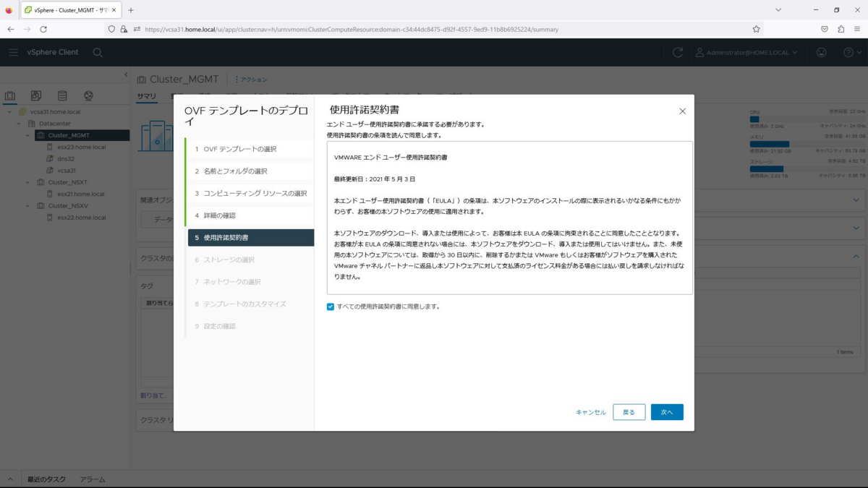Go to step 3 コンピューティング リソースの選択
The height and width of the screenshot is (488, 868).
pos(250,193)
